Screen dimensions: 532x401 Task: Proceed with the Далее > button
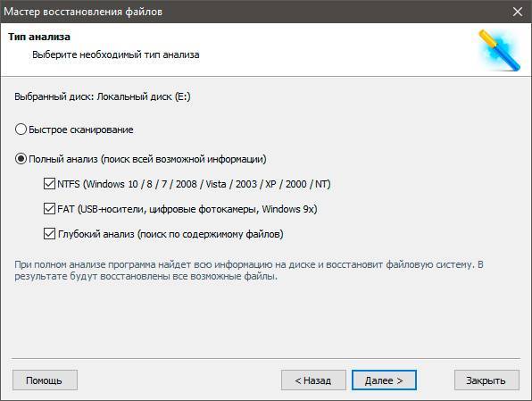384,380
